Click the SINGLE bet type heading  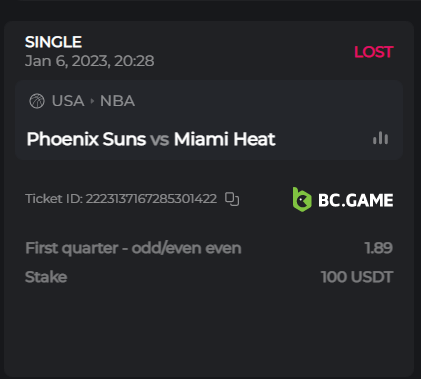click(x=53, y=42)
